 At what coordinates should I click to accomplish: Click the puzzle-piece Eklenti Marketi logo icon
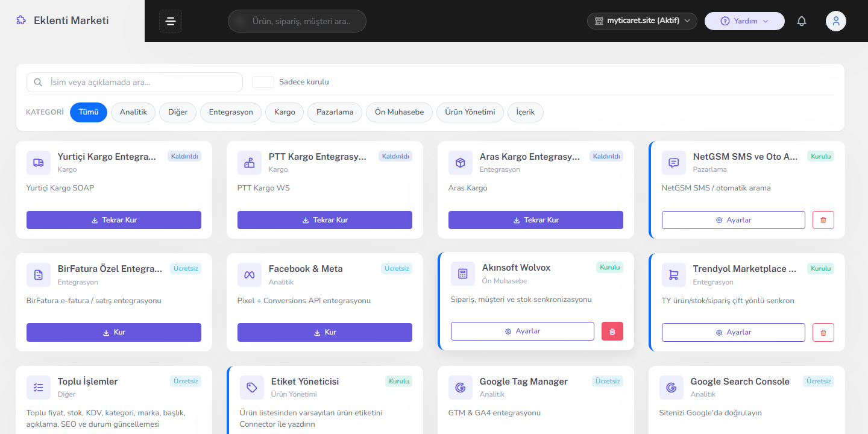click(21, 20)
